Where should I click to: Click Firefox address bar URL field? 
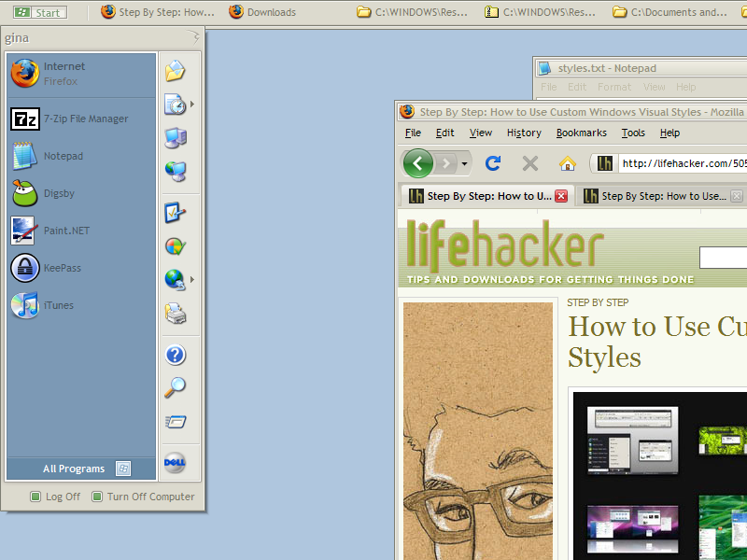pyautogui.click(x=684, y=163)
